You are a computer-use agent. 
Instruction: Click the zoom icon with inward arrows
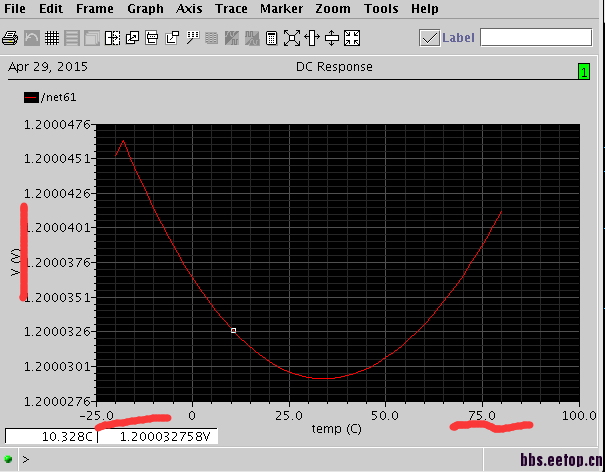click(x=352, y=38)
